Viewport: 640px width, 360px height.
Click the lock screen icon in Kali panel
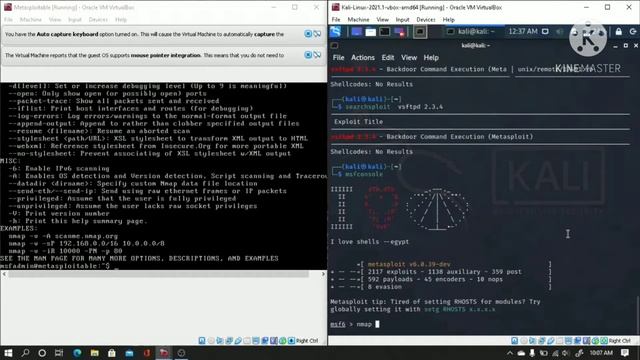(x=619, y=31)
